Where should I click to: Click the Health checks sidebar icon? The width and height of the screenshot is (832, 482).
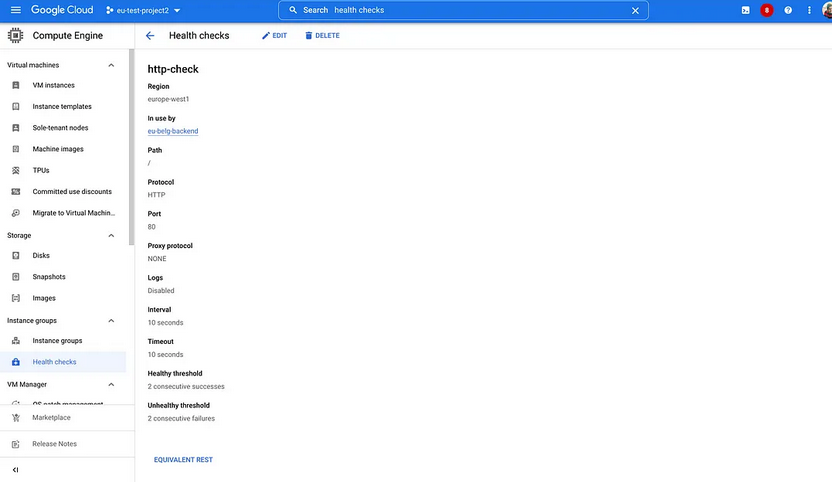click(16, 362)
